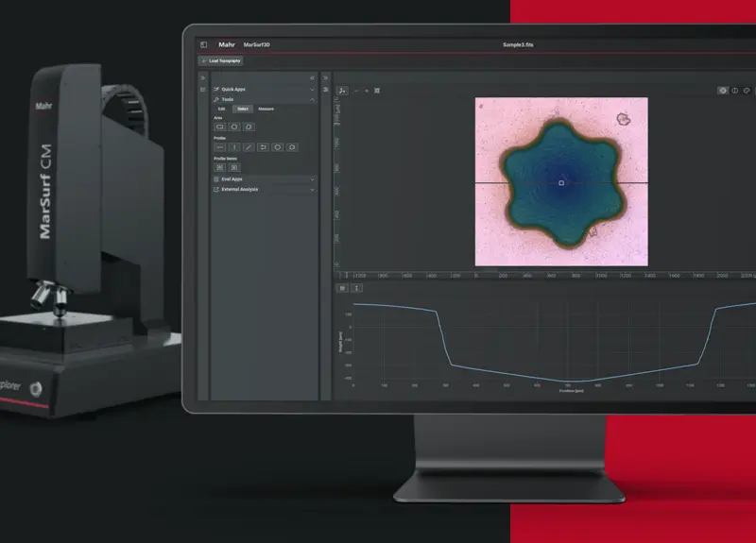Click the topography height map image
Screen dimensions: 756x543
coord(561,181)
